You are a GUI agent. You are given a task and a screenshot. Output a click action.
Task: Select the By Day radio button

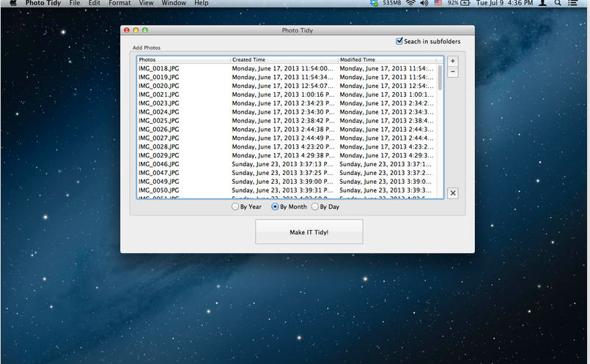click(315, 207)
